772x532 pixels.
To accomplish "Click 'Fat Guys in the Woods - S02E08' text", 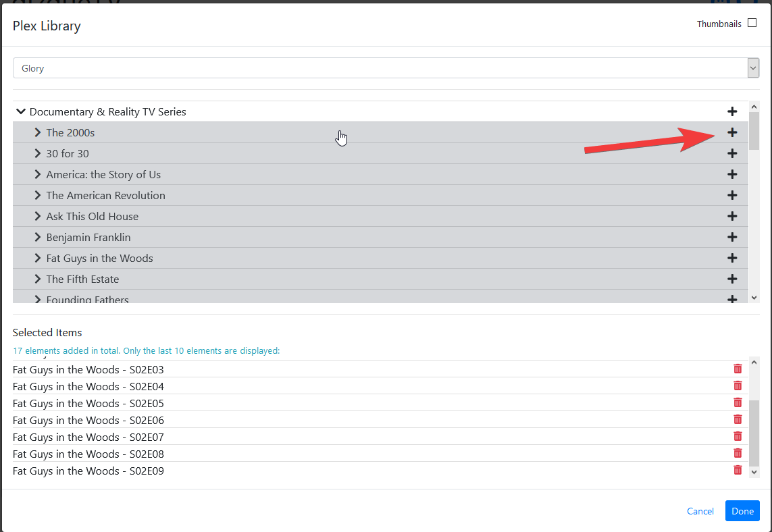I will 88,454.
